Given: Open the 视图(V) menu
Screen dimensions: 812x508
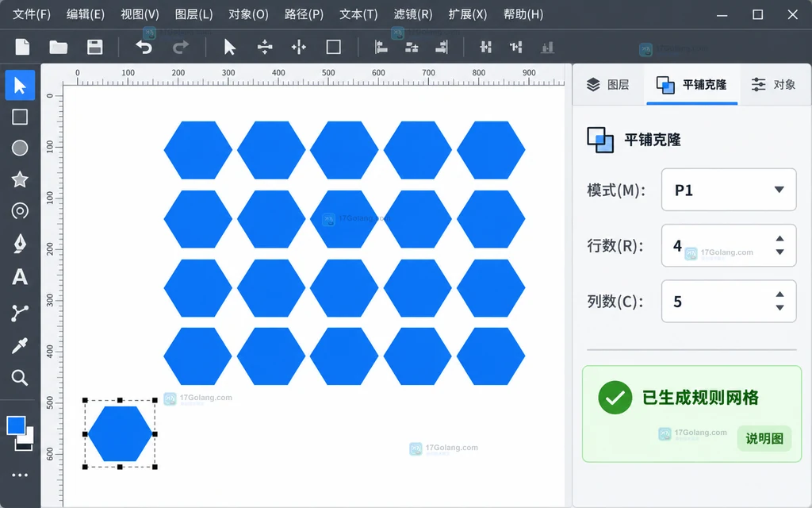Looking at the screenshot, I should click(140, 14).
